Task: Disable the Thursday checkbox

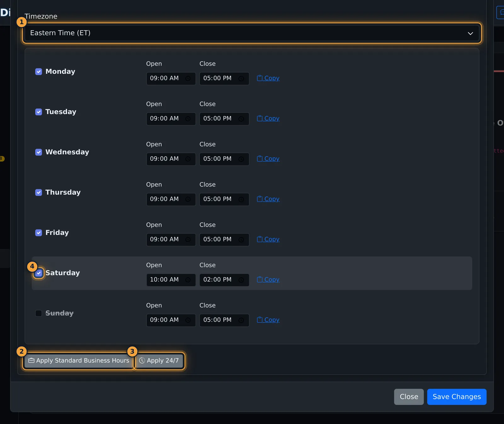Action: (x=38, y=192)
